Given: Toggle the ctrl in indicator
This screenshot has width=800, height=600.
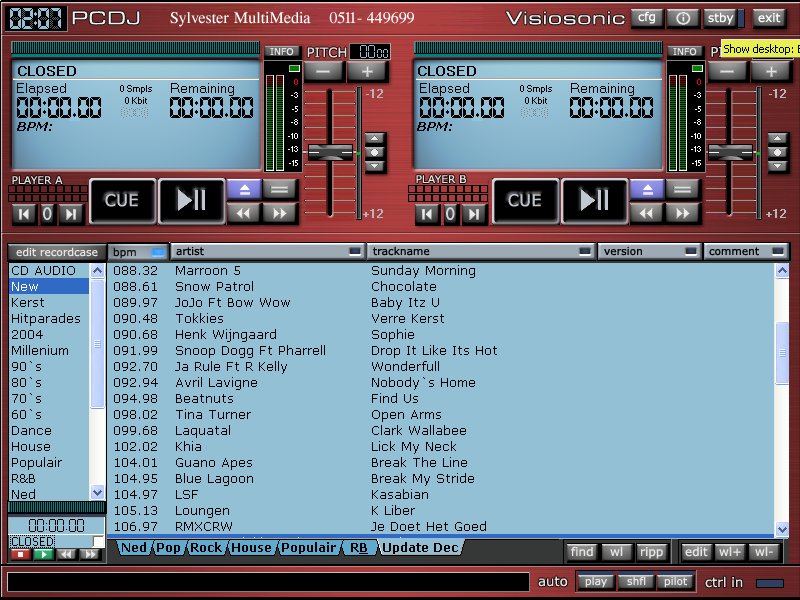Looking at the screenshot, I should pyautogui.click(x=769, y=583).
